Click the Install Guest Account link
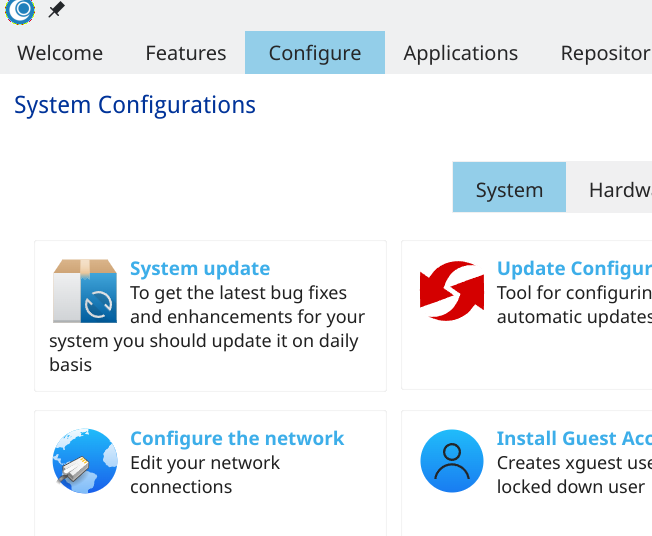Viewport: 652px width, 536px height. coord(574,439)
